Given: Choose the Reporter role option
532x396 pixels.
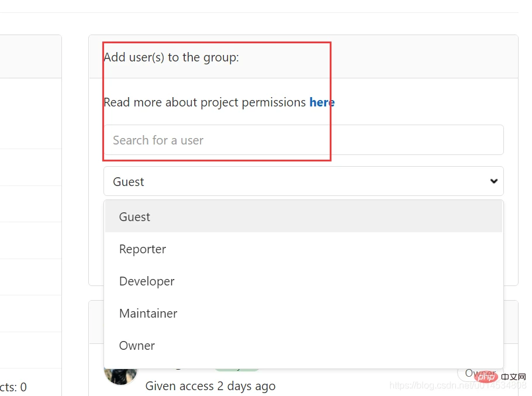Looking at the screenshot, I should coord(143,249).
